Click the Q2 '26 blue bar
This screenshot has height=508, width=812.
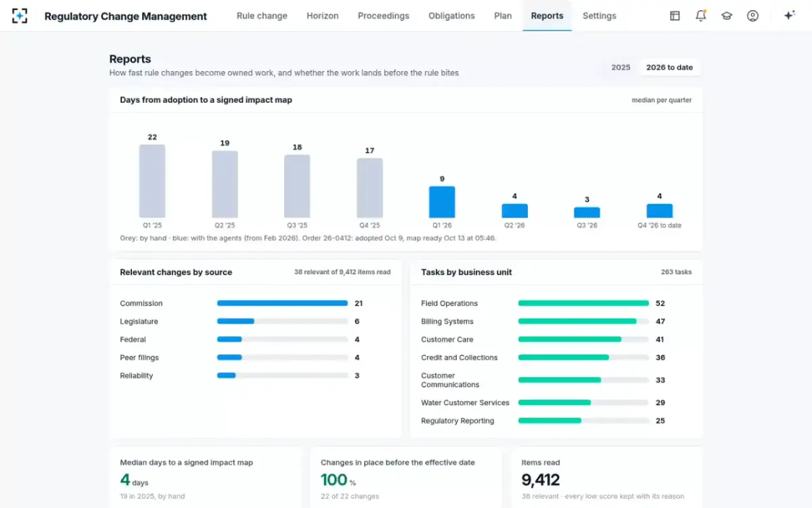click(514, 211)
